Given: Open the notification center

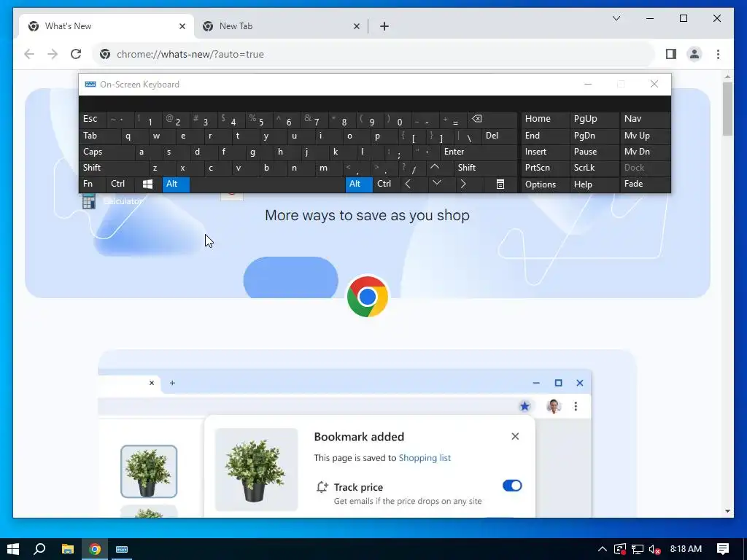Looking at the screenshot, I should (723, 549).
